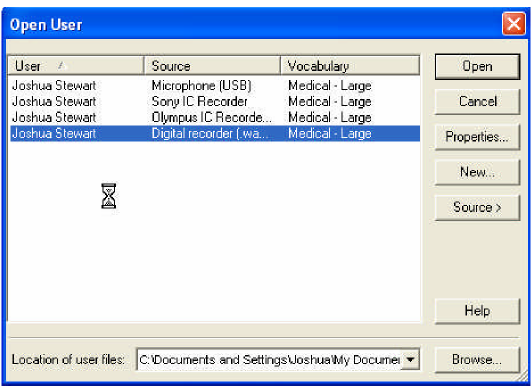
Task: Cancel the Open User dialog
Action: click(477, 102)
